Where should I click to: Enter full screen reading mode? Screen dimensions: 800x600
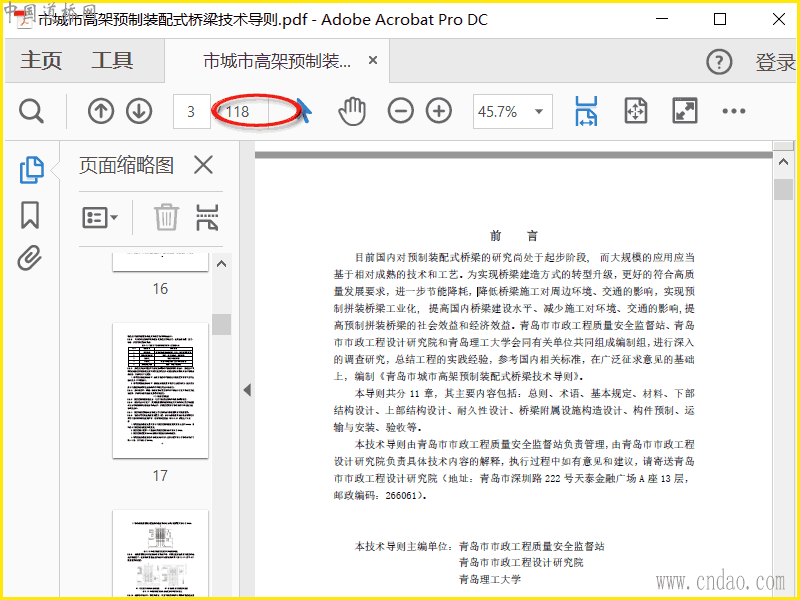(685, 111)
